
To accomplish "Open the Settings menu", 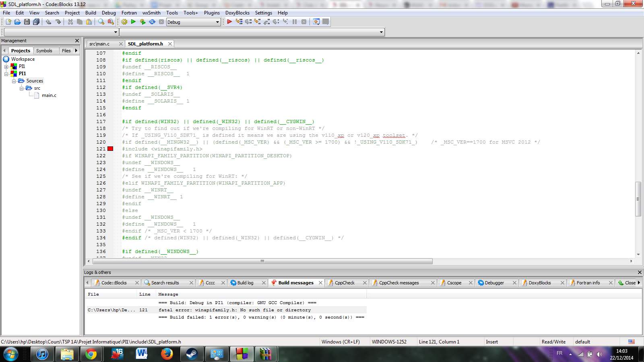I will coord(264,13).
